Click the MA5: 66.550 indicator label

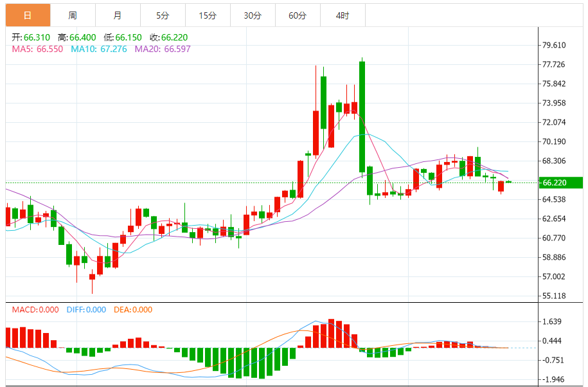point(37,49)
